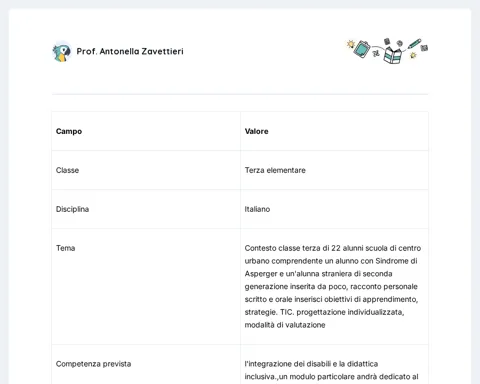Click the pencil doodle icon
Screen dimensions: 480x384
click(x=414, y=44)
